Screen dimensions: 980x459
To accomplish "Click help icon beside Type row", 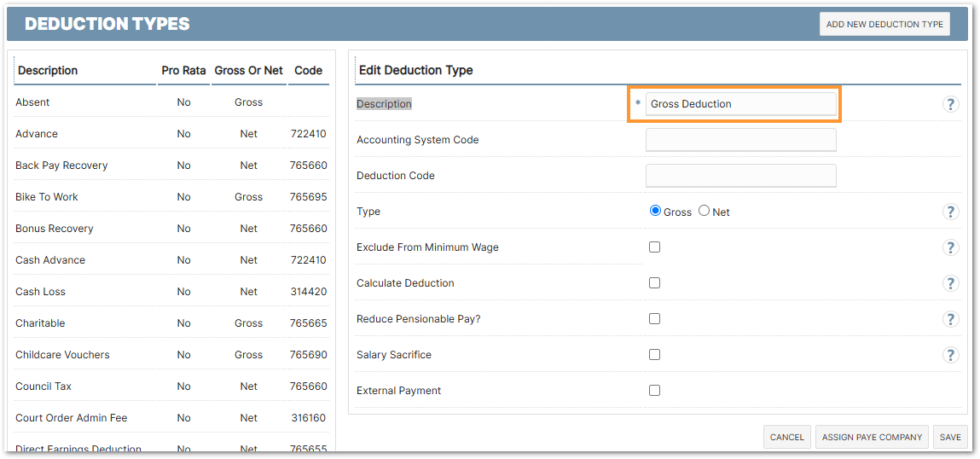I will pos(950,212).
